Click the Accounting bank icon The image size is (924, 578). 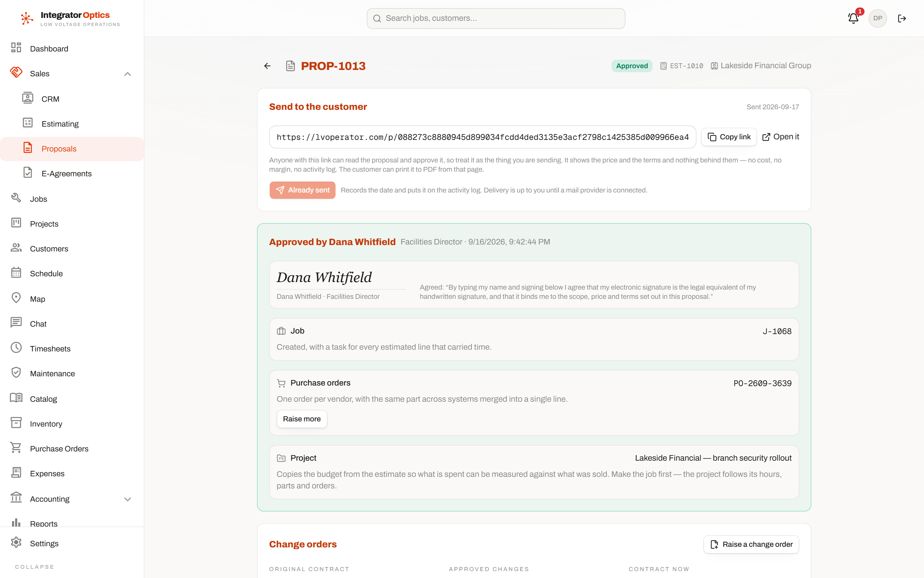coord(16,497)
